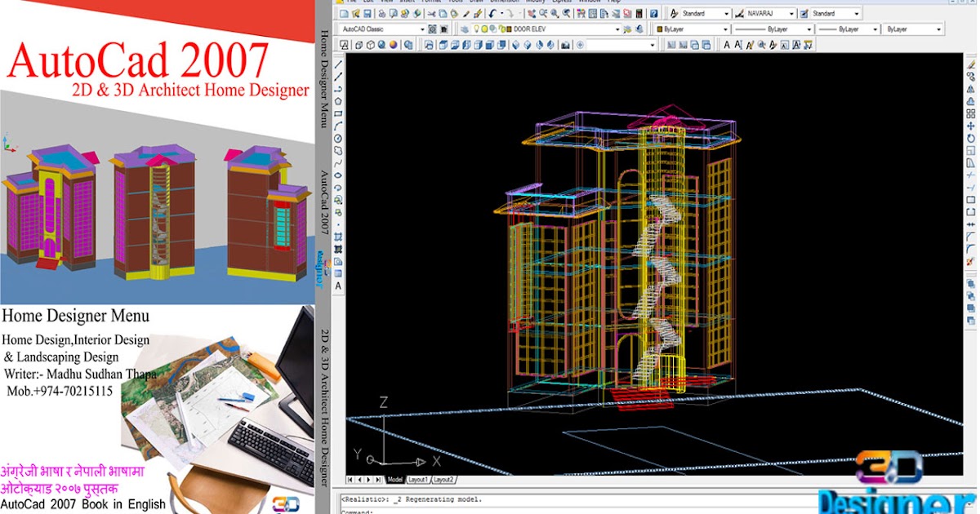Click the Open file icon

click(x=356, y=14)
